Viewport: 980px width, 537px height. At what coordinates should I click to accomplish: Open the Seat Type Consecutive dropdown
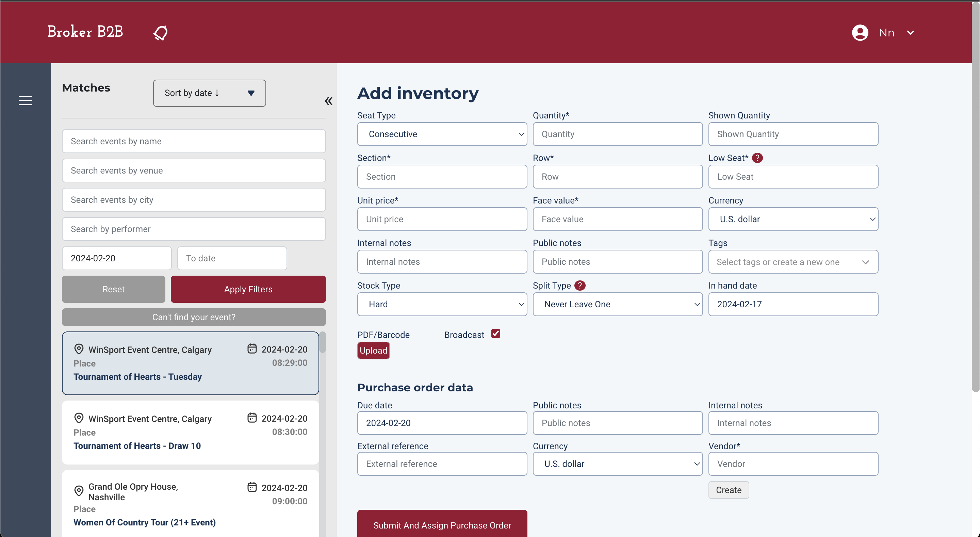[x=442, y=134]
